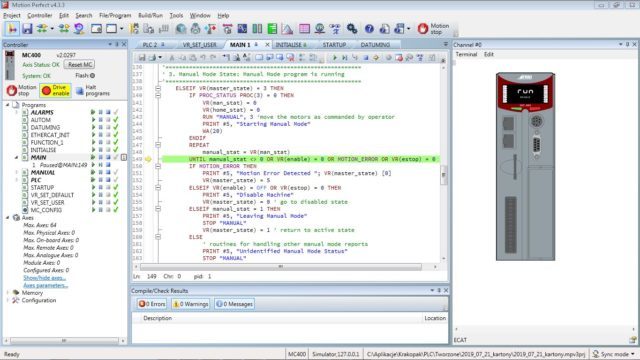640x360 pixels.
Task: Switch to the DATUMING tab
Action: [x=375, y=44]
